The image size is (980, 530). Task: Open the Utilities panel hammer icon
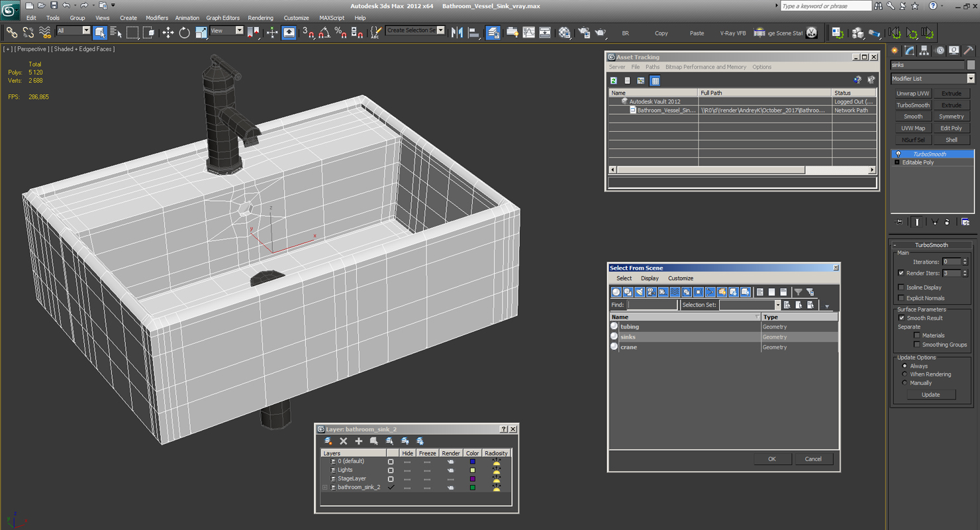[968, 50]
